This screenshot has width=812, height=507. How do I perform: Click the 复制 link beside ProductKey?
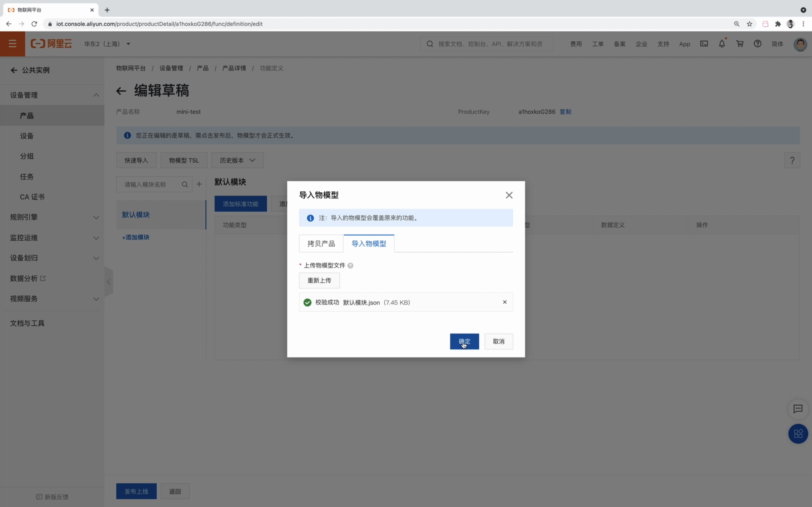coord(565,112)
